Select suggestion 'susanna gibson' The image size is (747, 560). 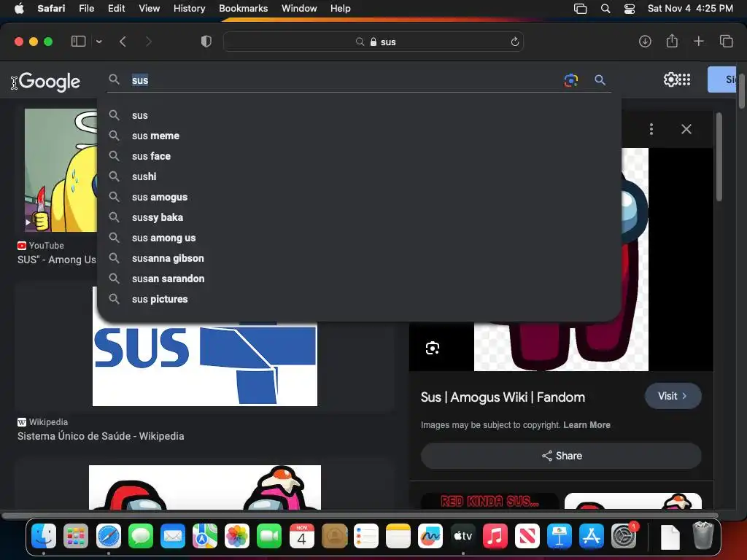(359, 259)
